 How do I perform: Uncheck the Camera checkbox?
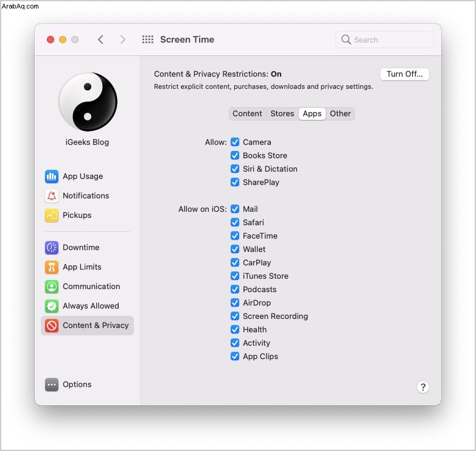pos(235,142)
